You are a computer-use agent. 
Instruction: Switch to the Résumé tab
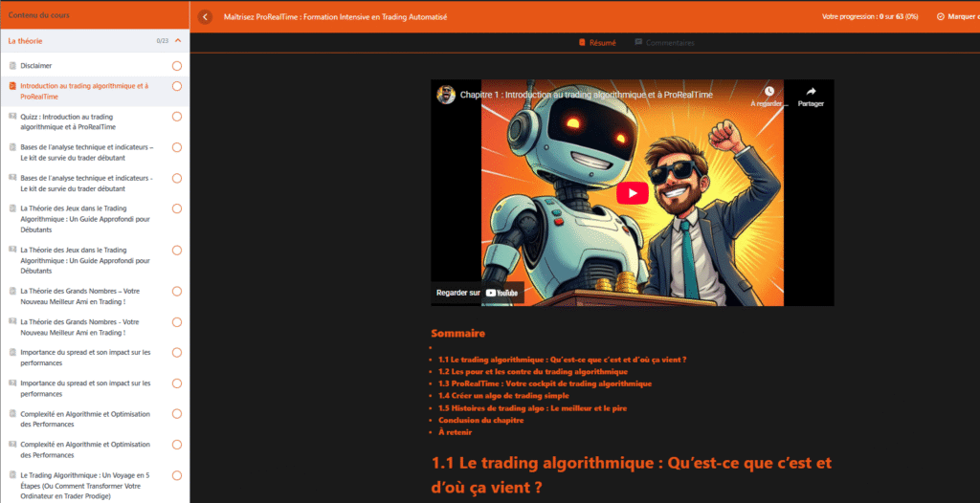tap(596, 43)
